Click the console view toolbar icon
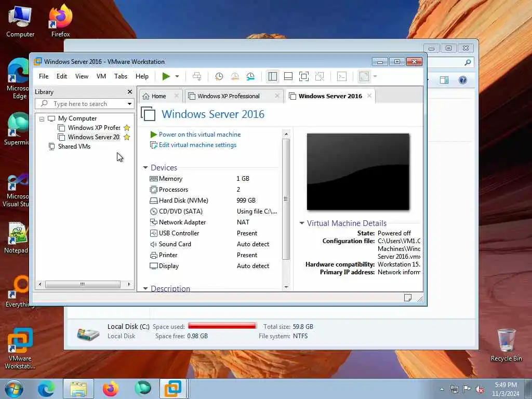 (342, 76)
